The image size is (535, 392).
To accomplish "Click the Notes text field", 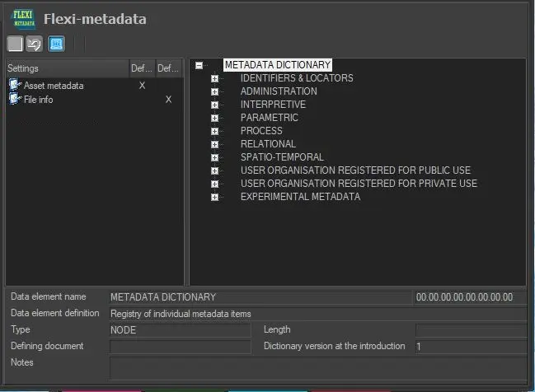I will [x=317, y=366].
